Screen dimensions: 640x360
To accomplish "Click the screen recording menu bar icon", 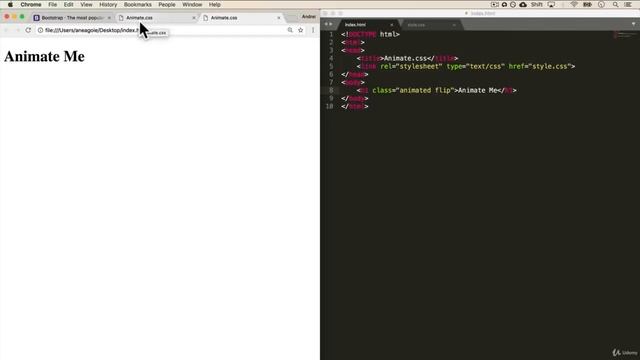I will tap(495, 4).
